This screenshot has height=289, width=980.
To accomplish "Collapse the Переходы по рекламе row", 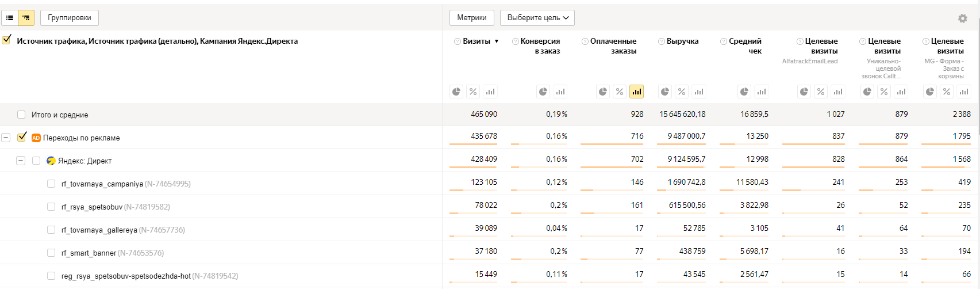I will click(x=6, y=138).
